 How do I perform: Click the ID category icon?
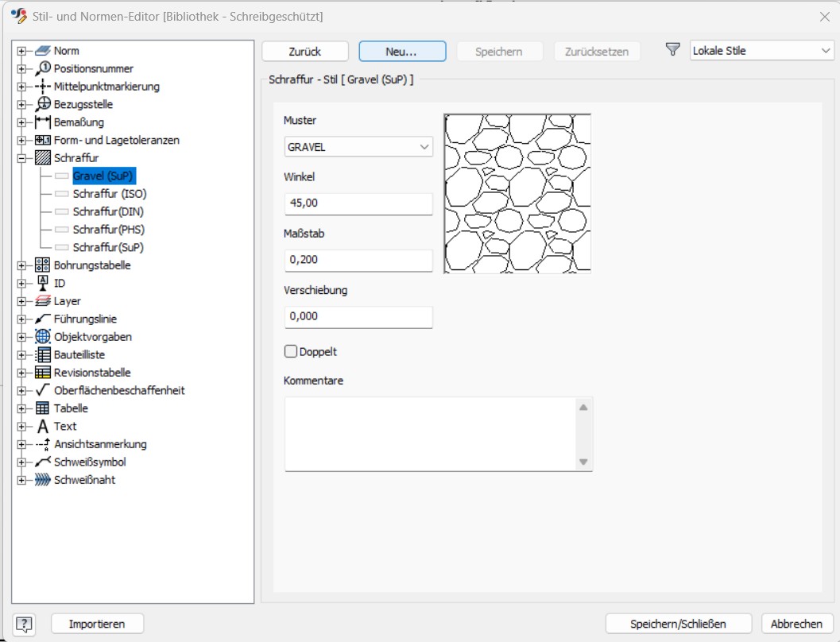point(42,283)
